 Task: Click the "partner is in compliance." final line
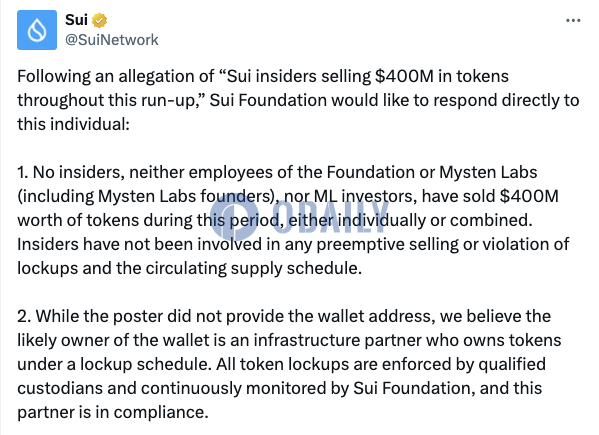coord(113,412)
